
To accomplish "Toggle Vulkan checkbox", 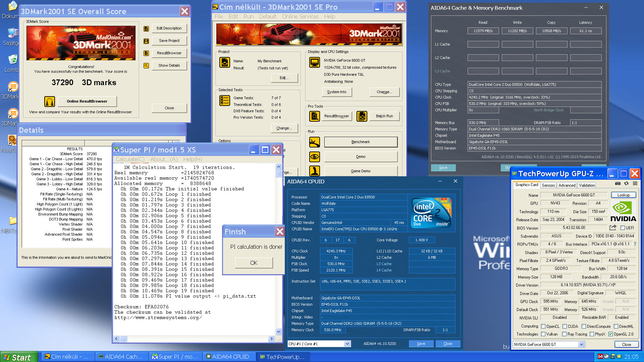I will click(543, 334).
